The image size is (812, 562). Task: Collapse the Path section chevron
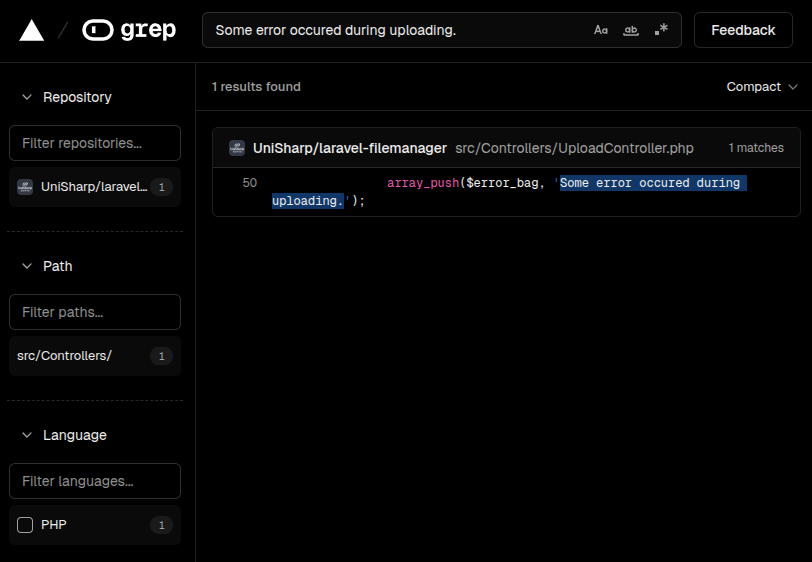(x=26, y=266)
